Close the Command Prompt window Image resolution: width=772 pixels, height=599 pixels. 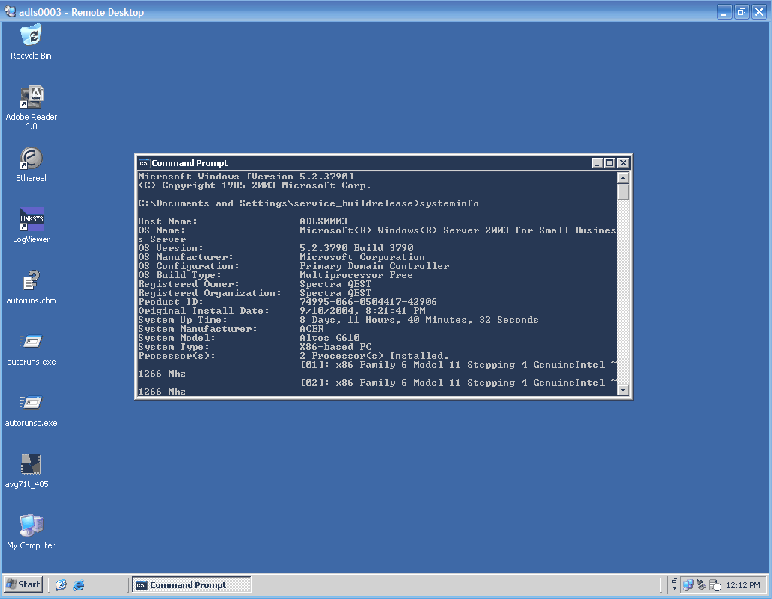click(623, 163)
